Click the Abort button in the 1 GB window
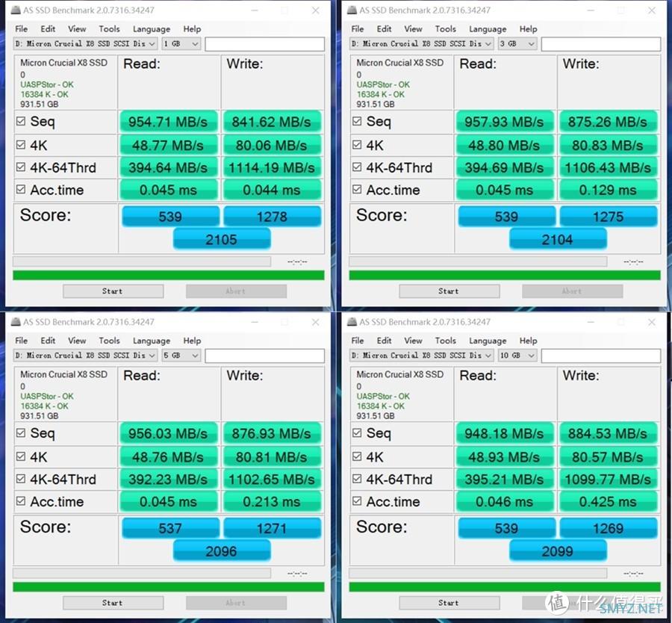This screenshot has height=623, width=672. click(x=236, y=291)
